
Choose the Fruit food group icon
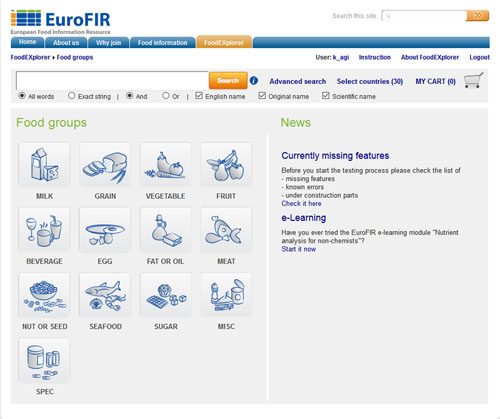coord(226,165)
